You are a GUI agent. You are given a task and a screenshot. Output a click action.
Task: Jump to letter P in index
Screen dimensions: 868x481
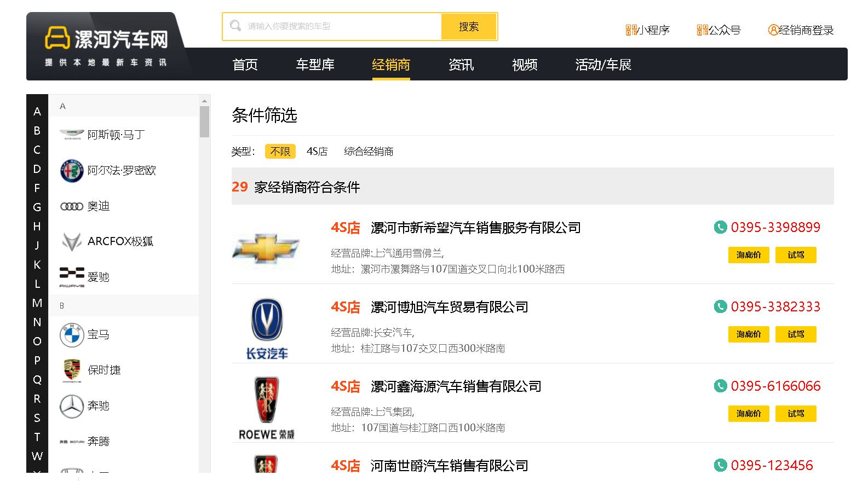coord(37,361)
